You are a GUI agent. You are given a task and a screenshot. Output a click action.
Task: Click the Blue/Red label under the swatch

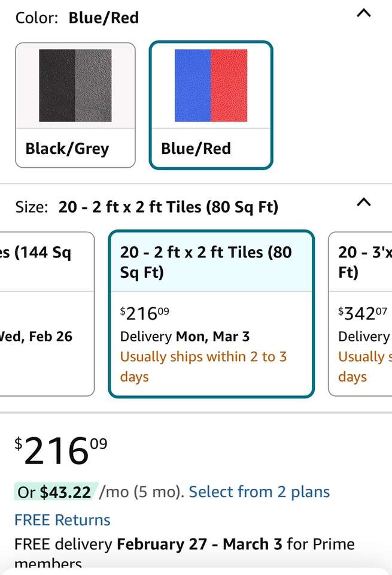coord(196,149)
